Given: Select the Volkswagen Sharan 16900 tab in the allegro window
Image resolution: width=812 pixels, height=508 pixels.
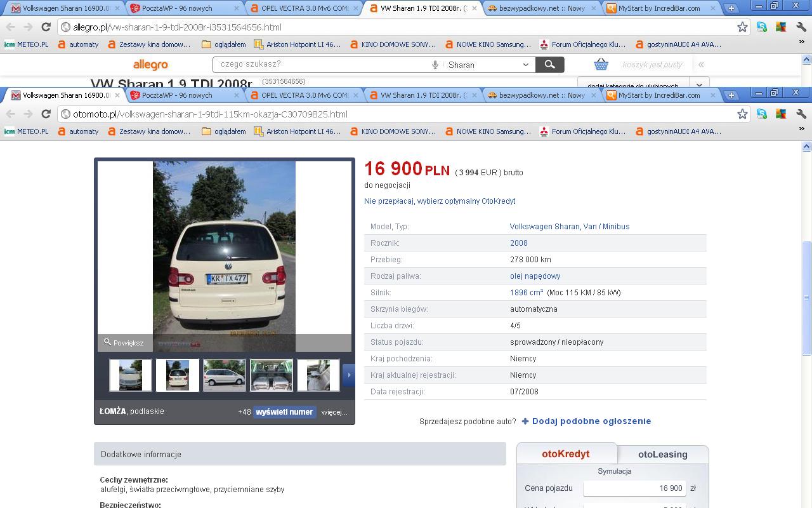Looking at the screenshot, I should [x=65, y=8].
